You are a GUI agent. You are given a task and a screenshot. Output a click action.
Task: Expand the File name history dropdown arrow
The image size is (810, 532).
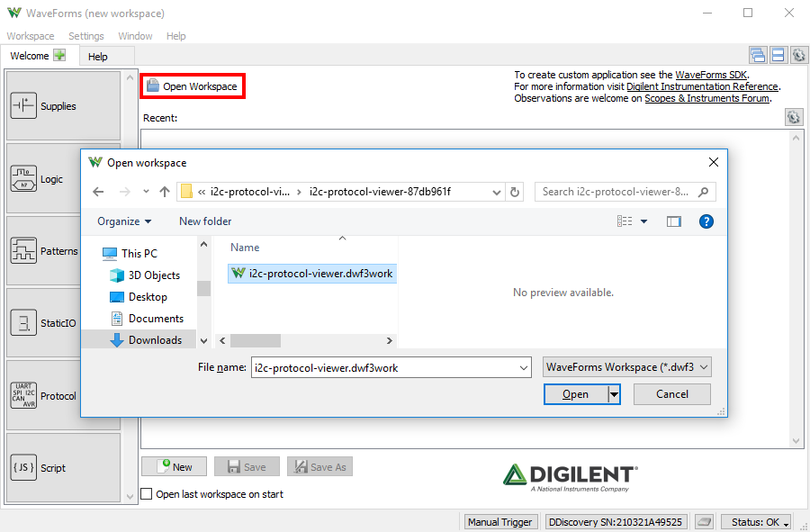[523, 368]
